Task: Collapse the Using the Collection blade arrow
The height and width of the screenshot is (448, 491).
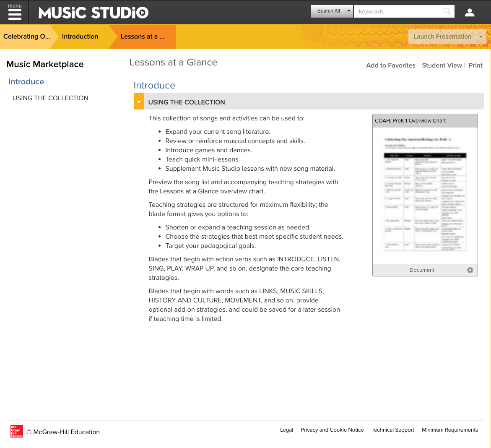Action: pyautogui.click(x=139, y=102)
